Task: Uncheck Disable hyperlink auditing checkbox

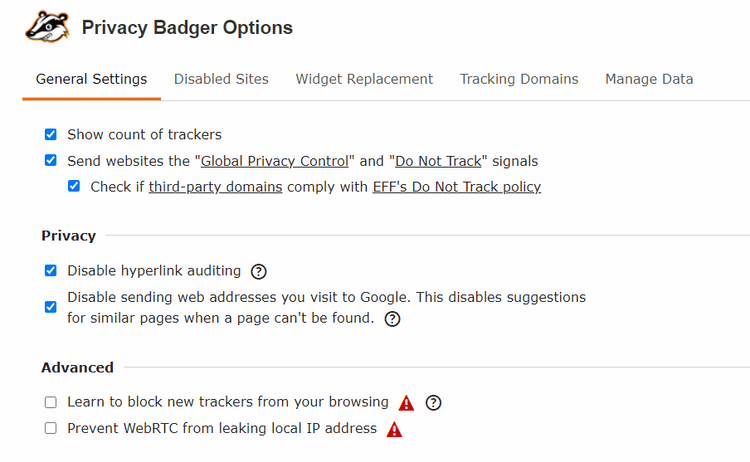Action: pos(50,270)
